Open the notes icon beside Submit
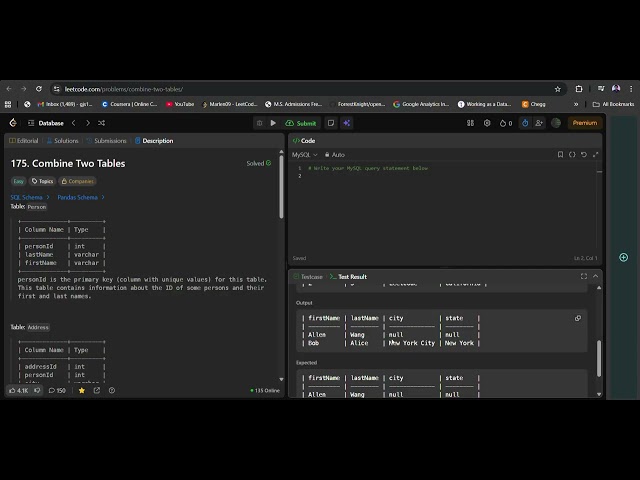The height and width of the screenshot is (480, 640). [x=331, y=123]
